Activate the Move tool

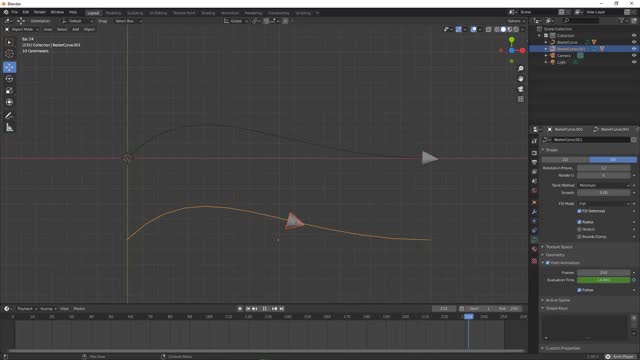9,67
